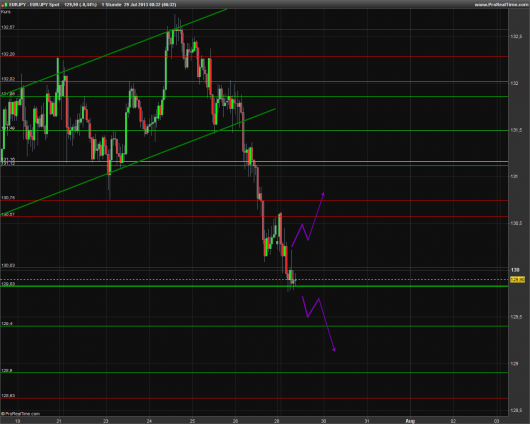Open the 1 Stunde timeframe label
This screenshot has width=530, height=424.
pos(111,5)
